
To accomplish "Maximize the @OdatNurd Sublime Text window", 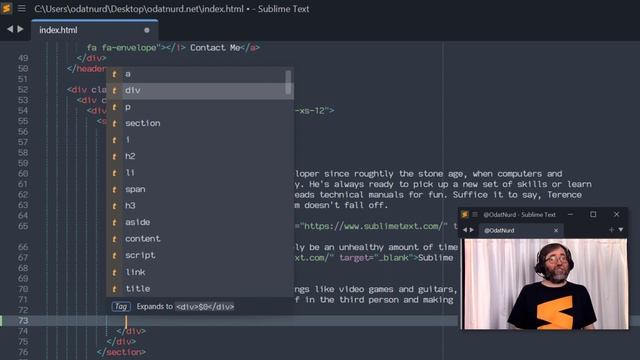I will tap(593, 214).
